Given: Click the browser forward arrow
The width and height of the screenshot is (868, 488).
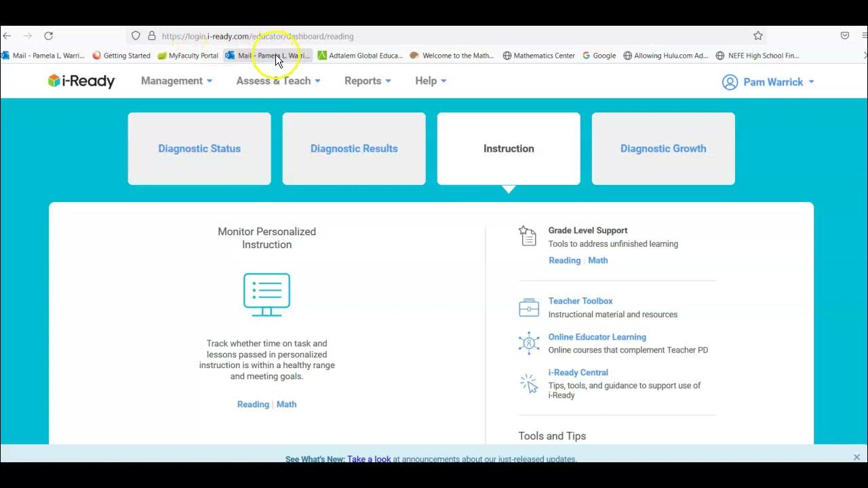Looking at the screenshot, I should pyautogui.click(x=28, y=36).
